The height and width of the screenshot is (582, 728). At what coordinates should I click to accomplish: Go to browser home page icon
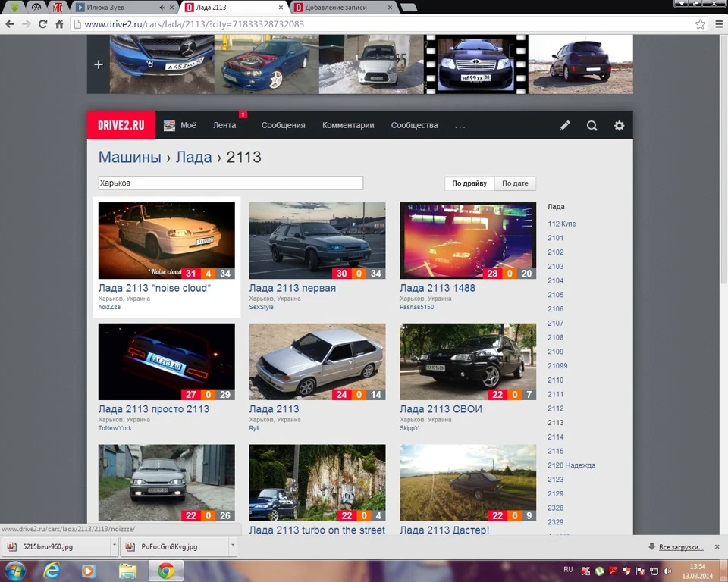tap(59, 24)
